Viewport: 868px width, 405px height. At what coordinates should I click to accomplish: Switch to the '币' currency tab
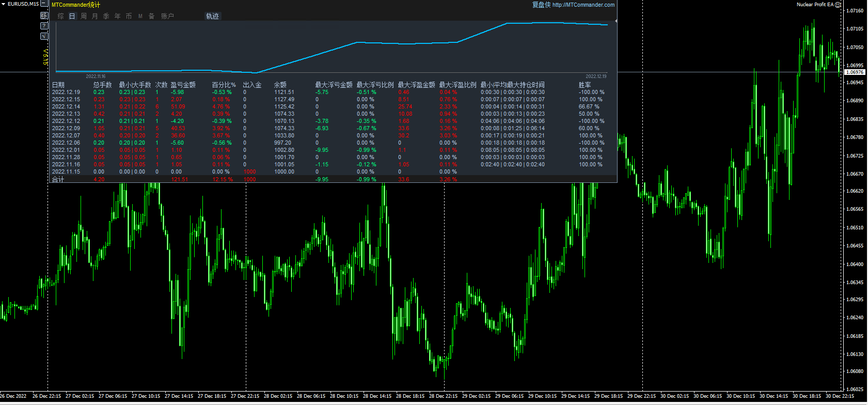(129, 17)
